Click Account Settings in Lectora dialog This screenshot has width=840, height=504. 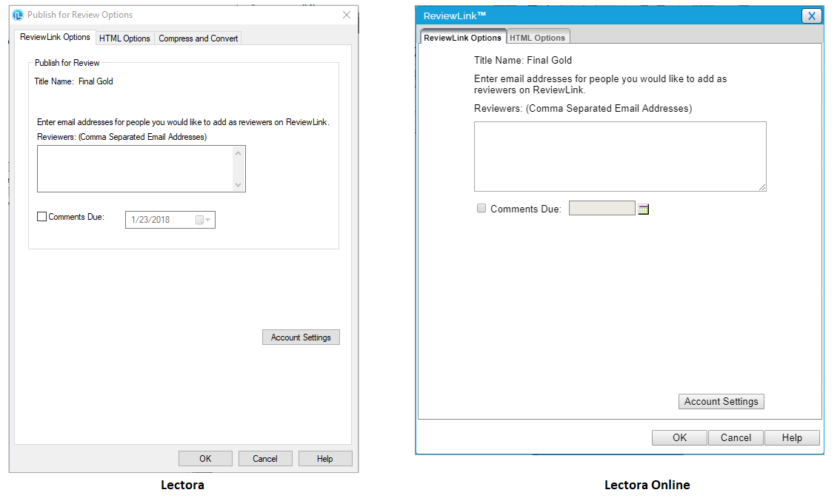click(301, 337)
